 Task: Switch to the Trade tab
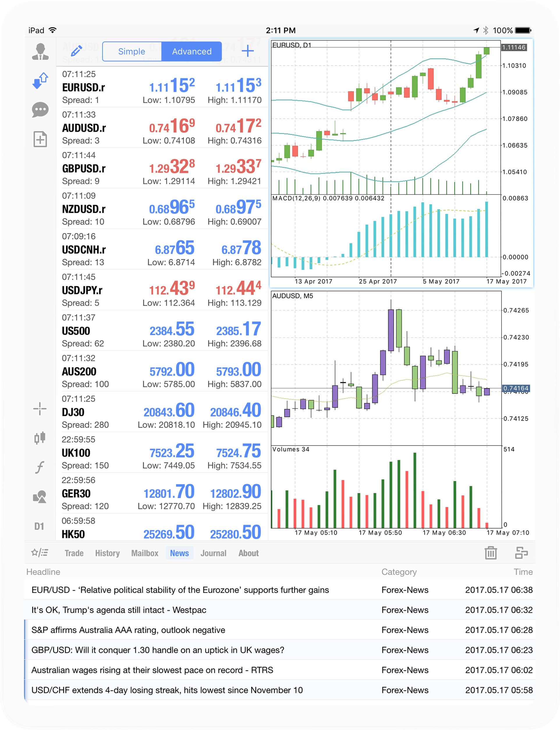pos(74,553)
